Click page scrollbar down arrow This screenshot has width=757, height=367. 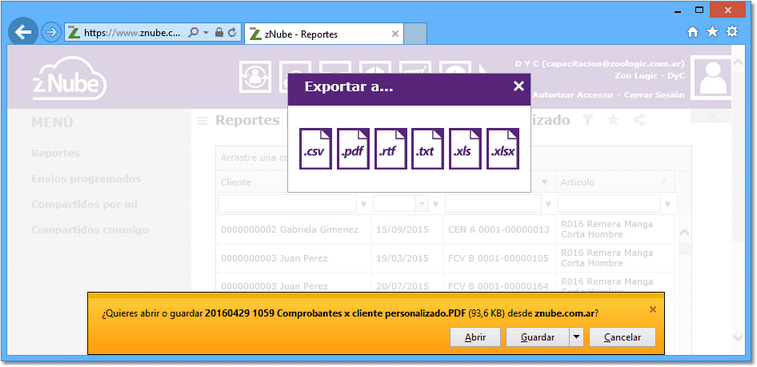point(737,337)
